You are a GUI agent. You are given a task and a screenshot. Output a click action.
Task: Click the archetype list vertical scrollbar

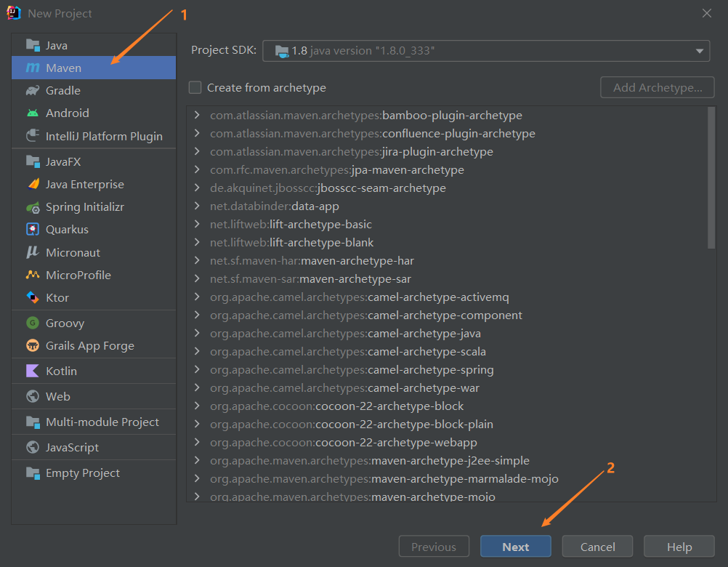[x=711, y=178]
